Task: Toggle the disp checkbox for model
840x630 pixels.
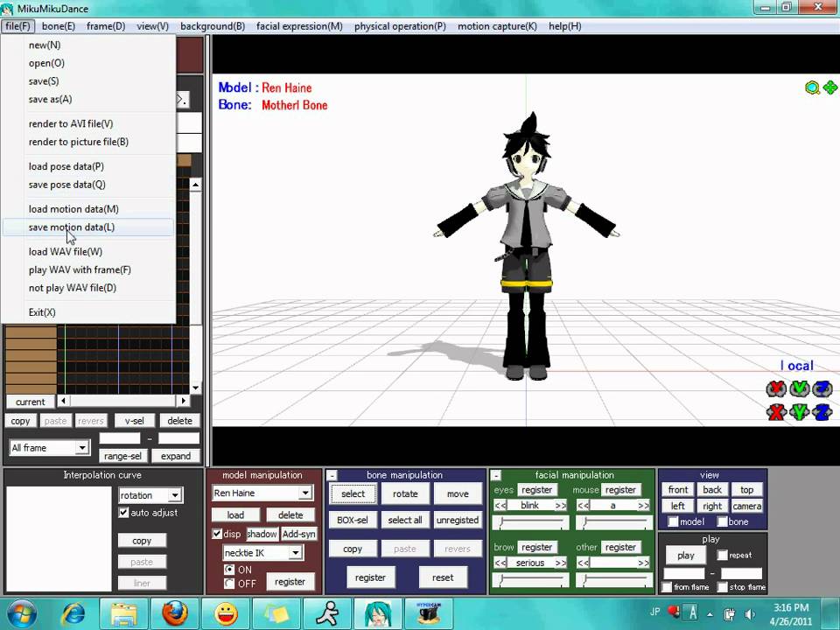Action: (x=217, y=534)
